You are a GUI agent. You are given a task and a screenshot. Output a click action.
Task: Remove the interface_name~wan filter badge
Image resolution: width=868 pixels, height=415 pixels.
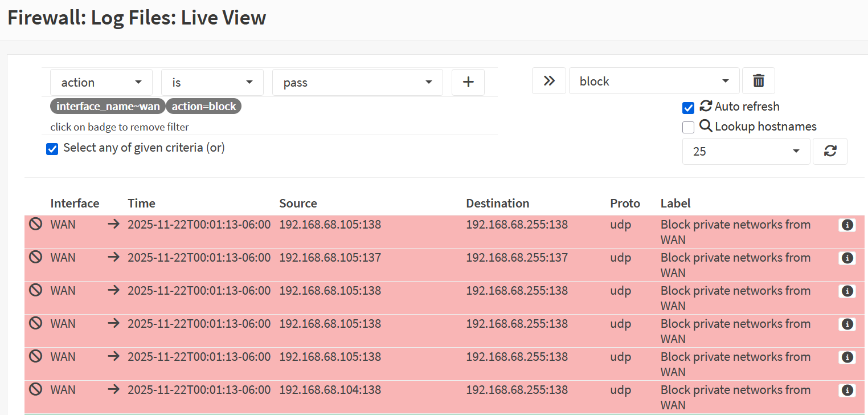[108, 107]
